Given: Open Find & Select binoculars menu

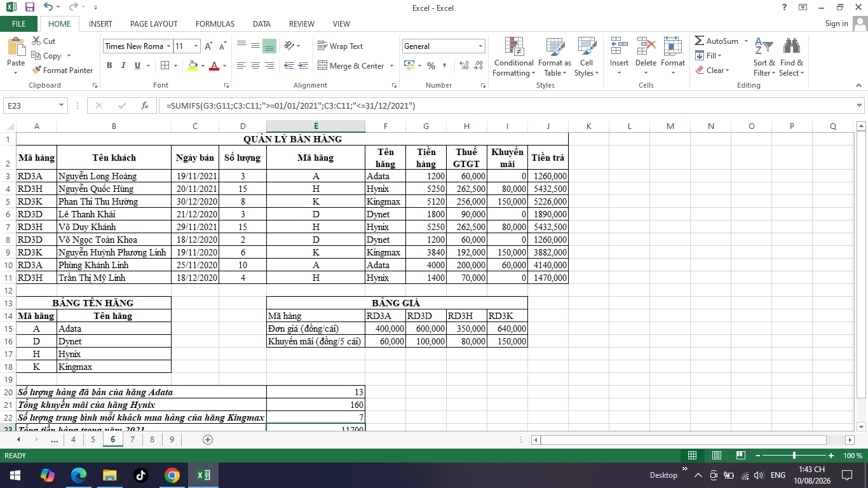Looking at the screenshot, I should pos(791,57).
